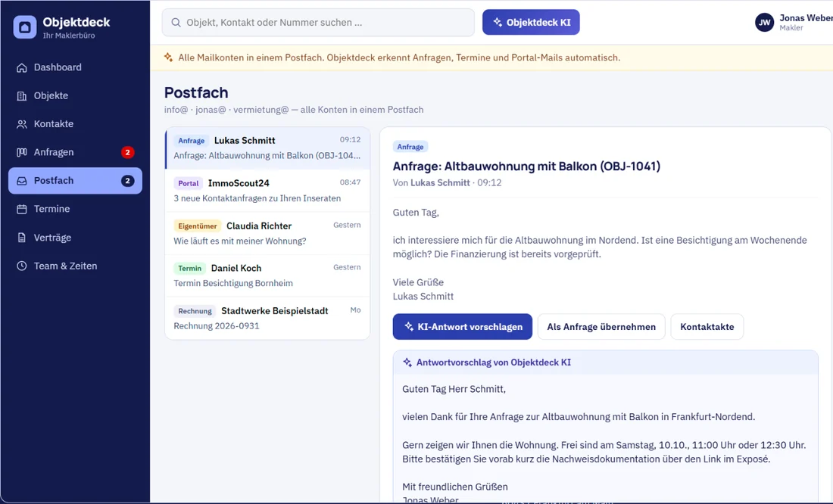The image size is (833, 504).
Task: Open Dashboard from the sidebar
Action: coord(76,67)
